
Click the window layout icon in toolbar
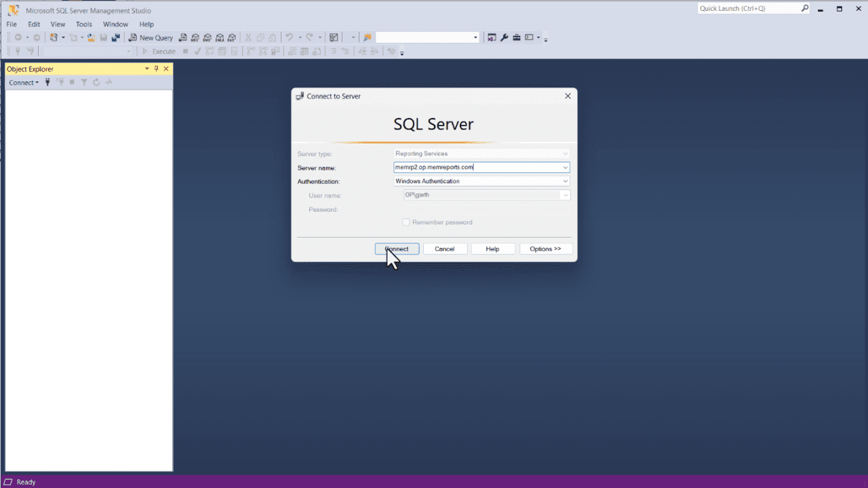(x=529, y=38)
